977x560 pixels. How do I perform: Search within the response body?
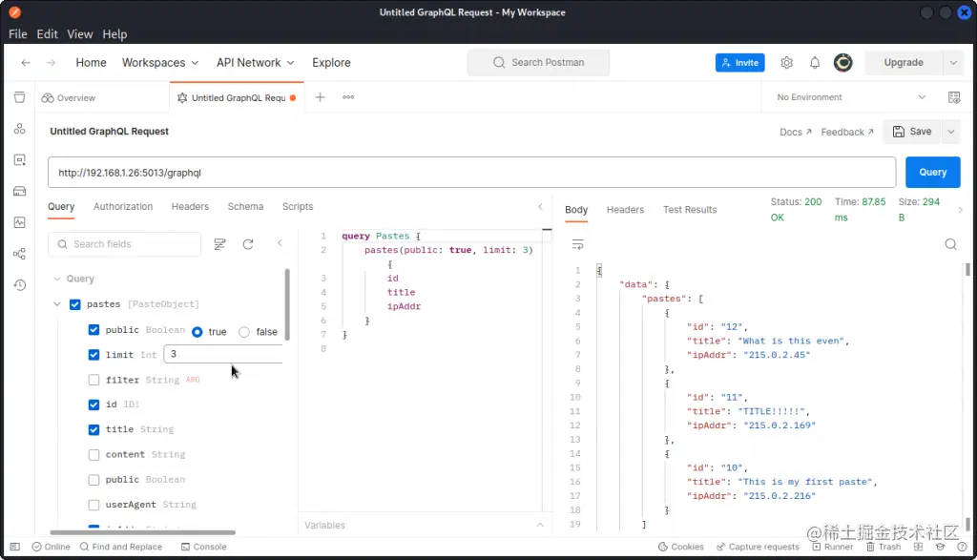[x=950, y=244]
